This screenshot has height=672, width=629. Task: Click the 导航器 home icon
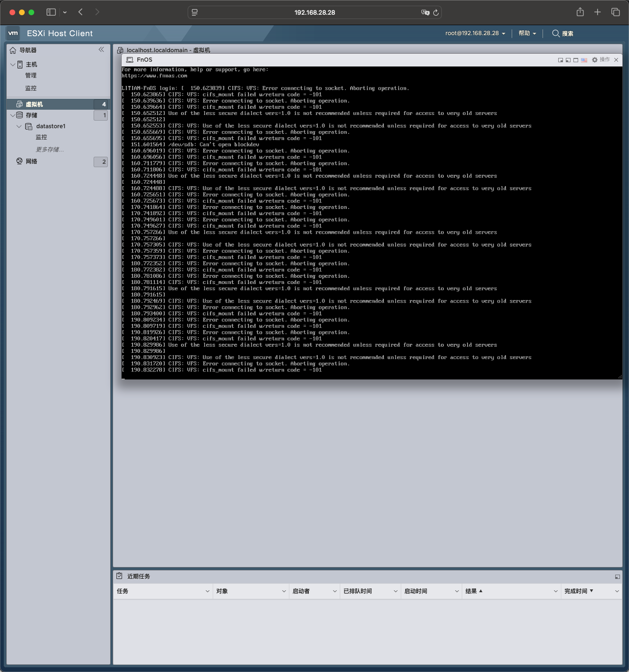[x=13, y=50]
